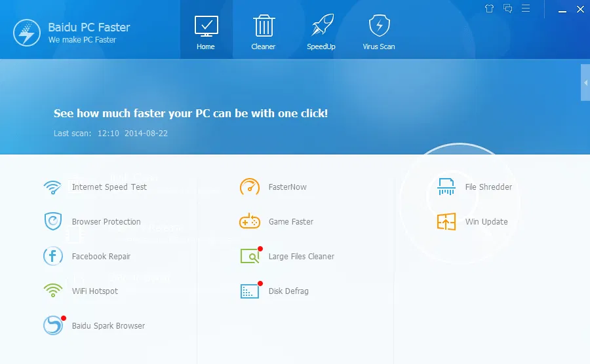
Task: Open Win Update label
Action: coord(486,222)
